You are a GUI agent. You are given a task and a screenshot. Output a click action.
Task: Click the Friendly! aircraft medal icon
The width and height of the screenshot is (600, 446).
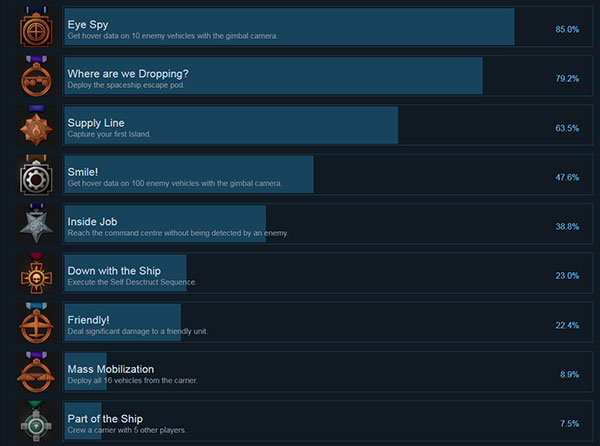[x=36, y=322]
